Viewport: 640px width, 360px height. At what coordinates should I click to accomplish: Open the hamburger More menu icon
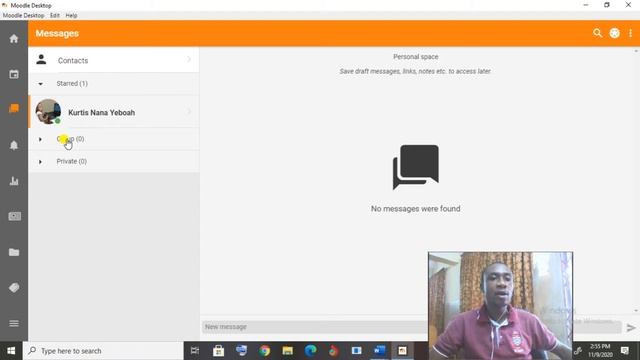point(14,323)
